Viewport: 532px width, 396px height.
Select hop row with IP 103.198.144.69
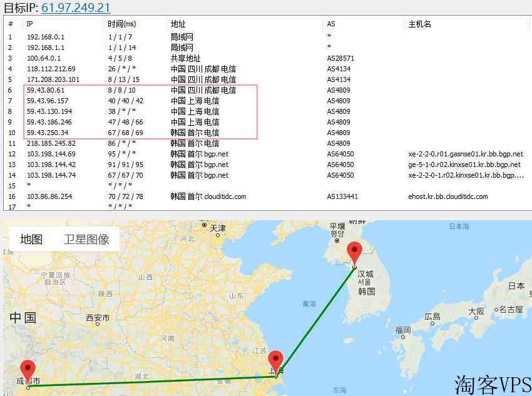267,154
